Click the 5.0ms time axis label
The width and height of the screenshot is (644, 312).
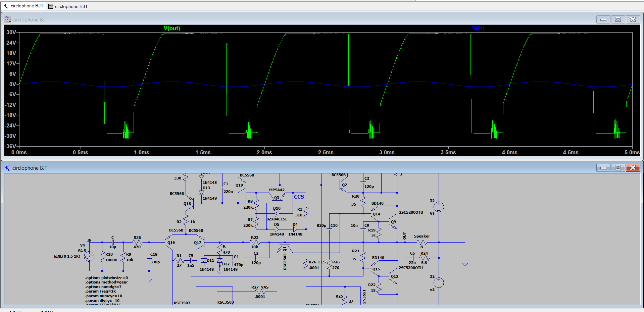click(x=632, y=152)
